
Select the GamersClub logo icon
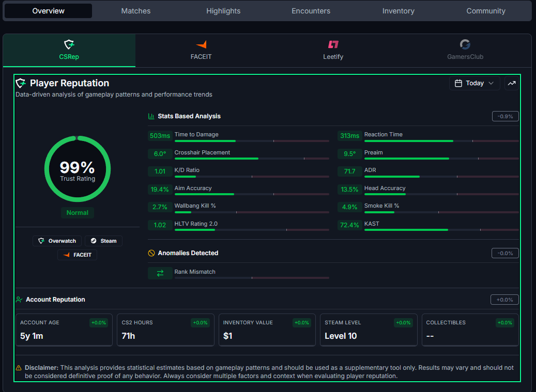pos(465,44)
